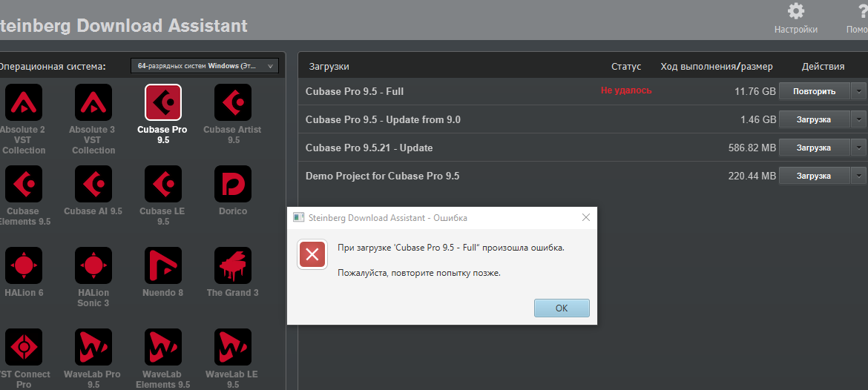Select the HALion Sonic 3 icon
The height and width of the screenshot is (390, 868).
pos(93,265)
